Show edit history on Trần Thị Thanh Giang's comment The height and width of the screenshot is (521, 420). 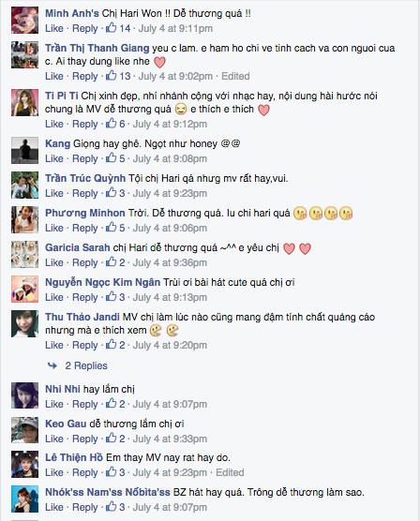click(235, 76)
